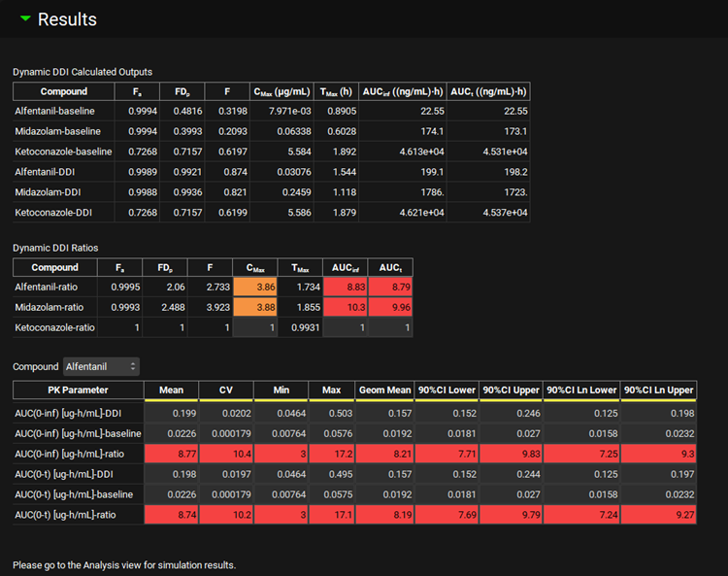
Task: Select the Ketoconazole-DDI row label
Action: [x=58, y=212]
